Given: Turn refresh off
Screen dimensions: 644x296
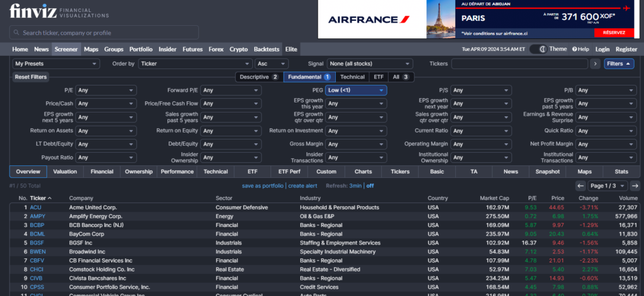Looking at the screenshot, I should [x=370, y=186].
